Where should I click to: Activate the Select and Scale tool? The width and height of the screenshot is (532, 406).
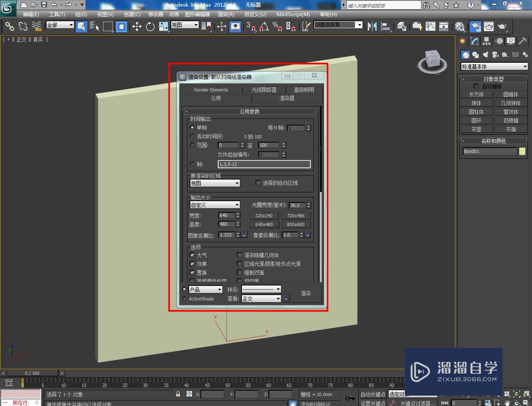click(163, 27)
